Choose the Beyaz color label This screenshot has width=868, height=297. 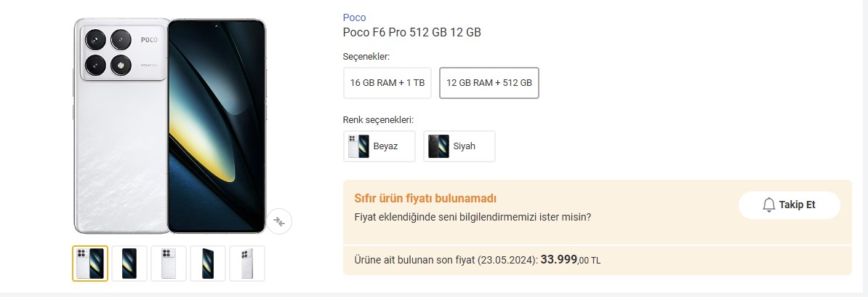pos(385,146)
